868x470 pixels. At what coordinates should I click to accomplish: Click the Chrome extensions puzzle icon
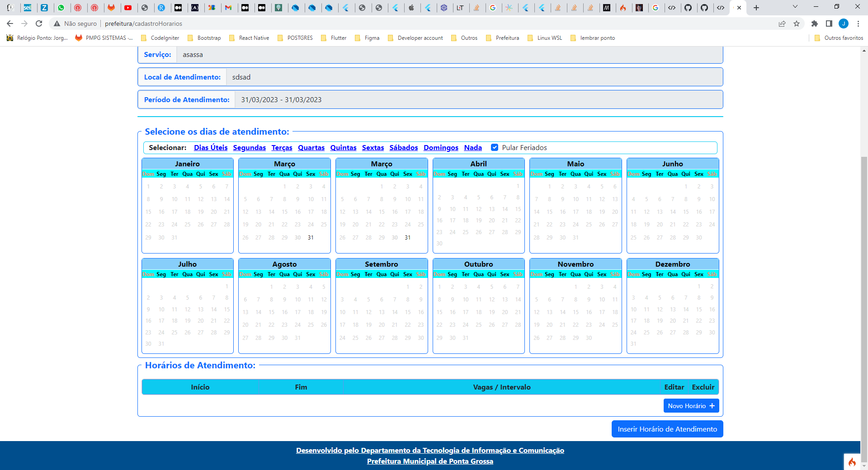(815, 23)
